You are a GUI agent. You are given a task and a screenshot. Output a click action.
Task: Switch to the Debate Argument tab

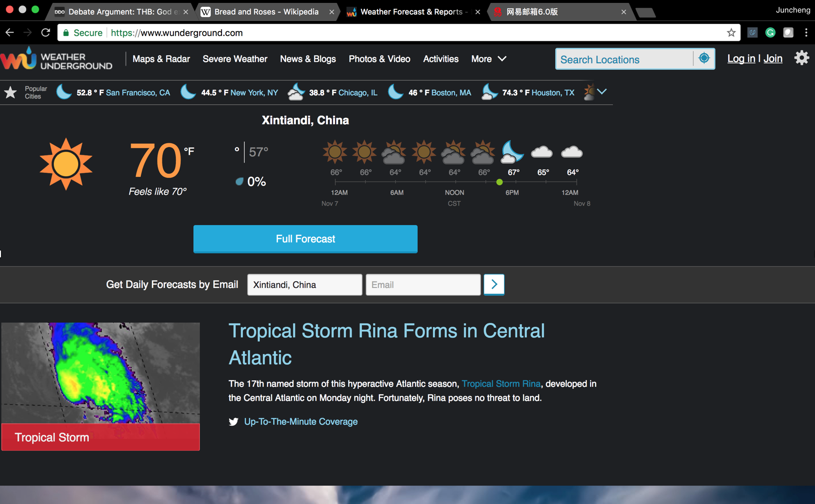[119, 12]
